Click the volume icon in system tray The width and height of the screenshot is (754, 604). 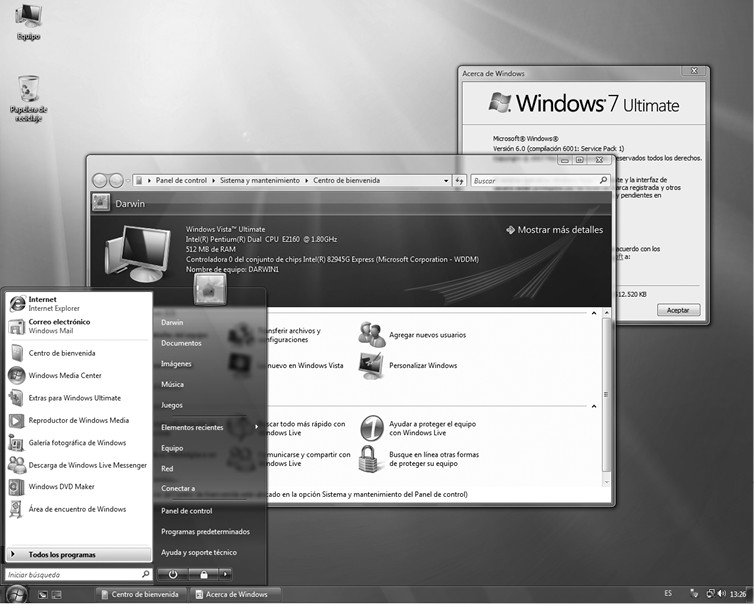(721, 594)
